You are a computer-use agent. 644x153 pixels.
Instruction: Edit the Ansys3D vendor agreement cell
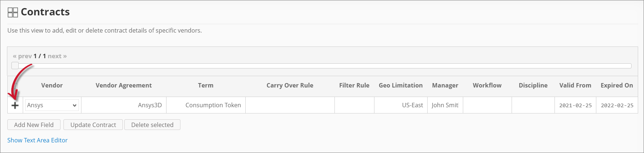point(124,105)
